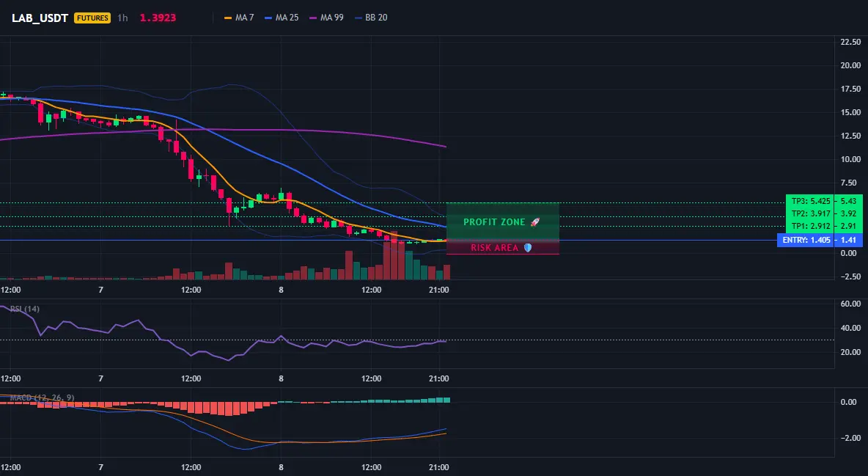
Task: Click the yellow FUTURES badge
Action: [92, 18]
